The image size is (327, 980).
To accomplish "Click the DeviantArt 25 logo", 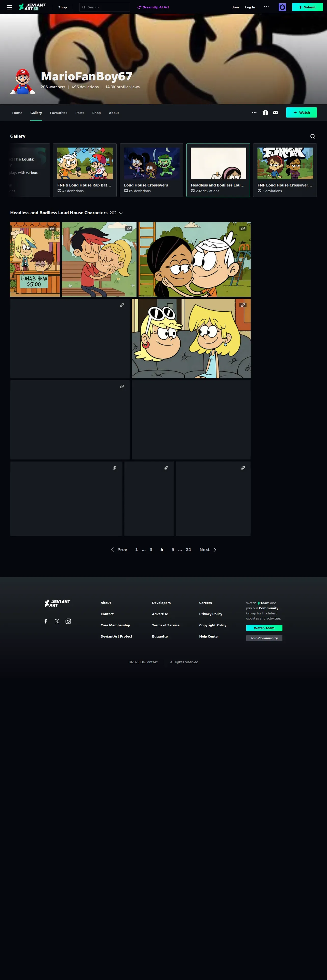I will point(32,7).
